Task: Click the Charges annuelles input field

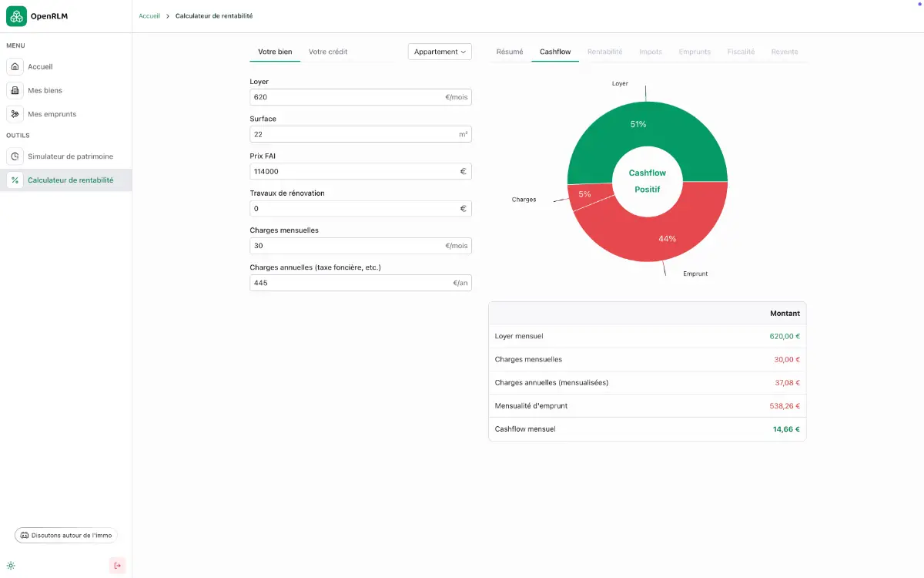Action: pos(346,283)
